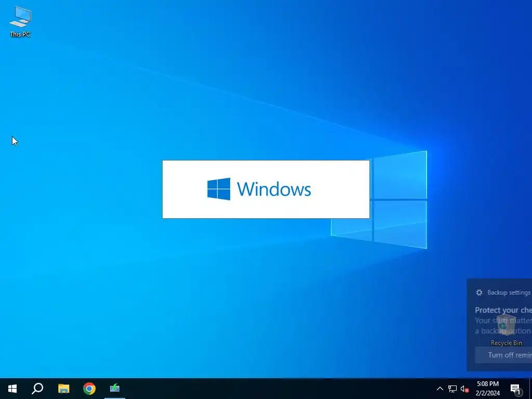Click the Show desktop strip at taskbar edge
The width and height of the screenshot is (532, 399).
click(x=530, y=389)
